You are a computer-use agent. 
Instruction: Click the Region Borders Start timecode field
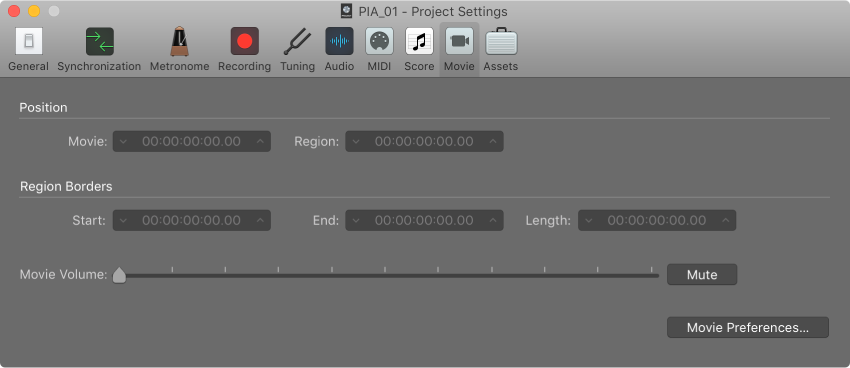[x=192, y=221]
